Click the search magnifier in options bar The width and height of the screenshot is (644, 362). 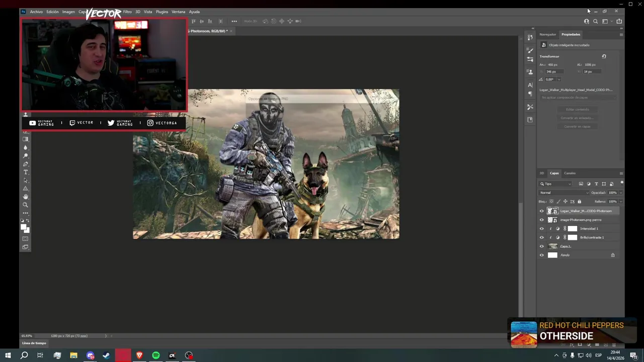coord(596,21)
